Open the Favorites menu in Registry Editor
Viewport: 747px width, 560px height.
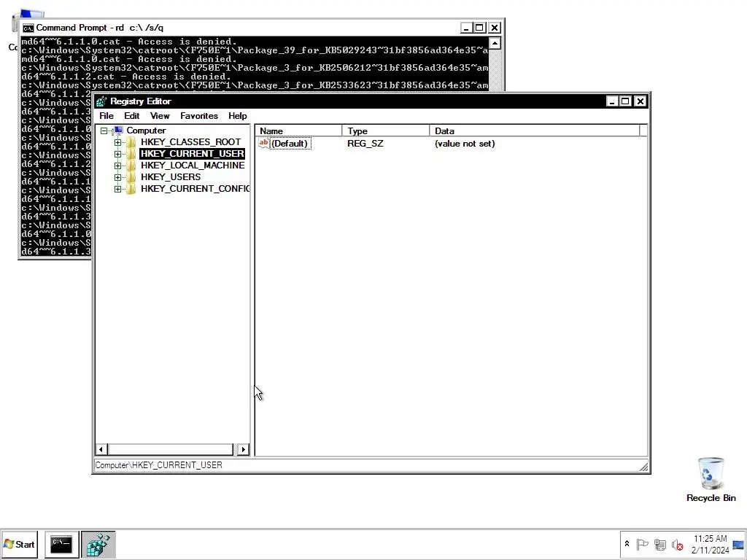(198, 116)
